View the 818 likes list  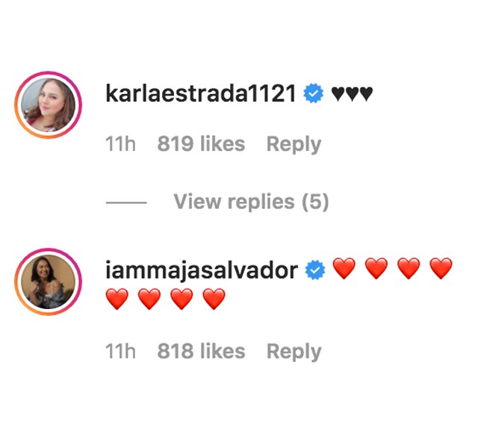(201, 351)
